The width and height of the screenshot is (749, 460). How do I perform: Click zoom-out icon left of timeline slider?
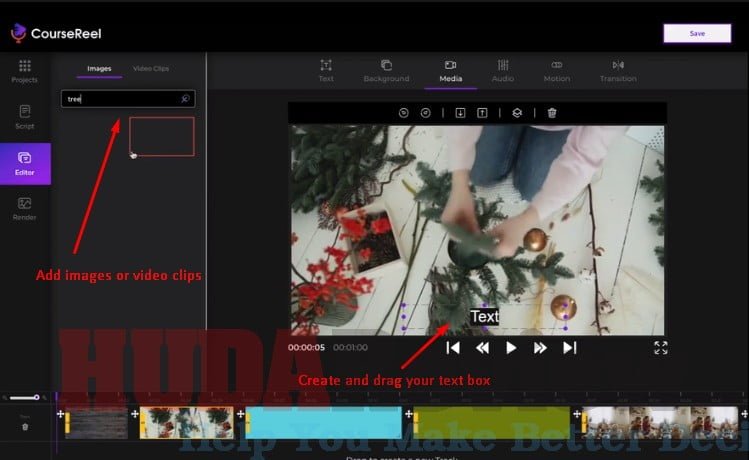pos(5,397)
